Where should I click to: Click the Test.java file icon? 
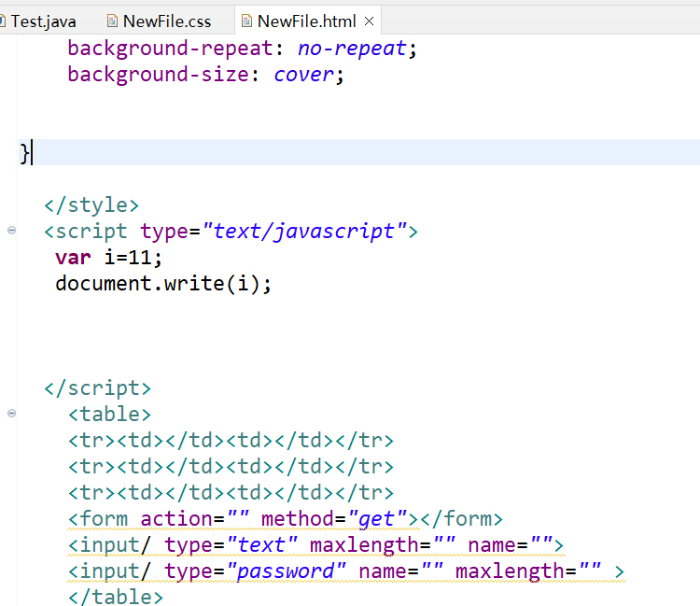(x=2, y=21)
